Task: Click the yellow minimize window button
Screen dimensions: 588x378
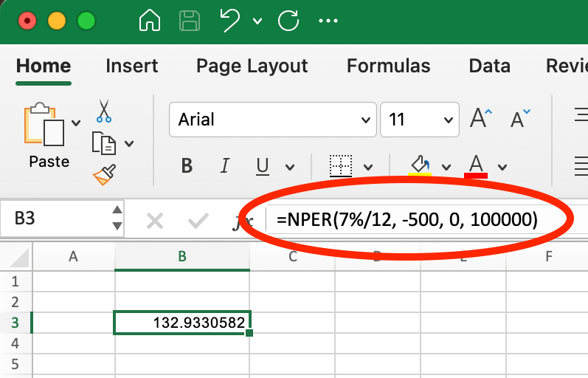Action: point(57,21)
